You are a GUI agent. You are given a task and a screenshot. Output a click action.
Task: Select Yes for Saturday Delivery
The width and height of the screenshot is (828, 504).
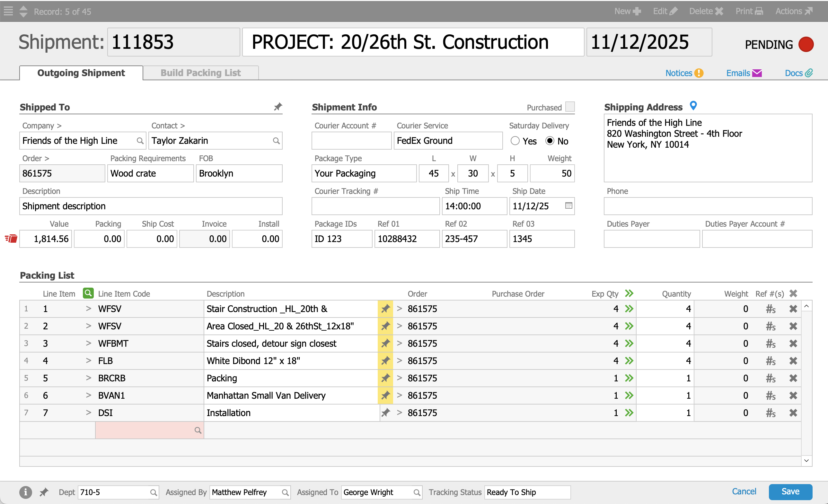(515, 141)
